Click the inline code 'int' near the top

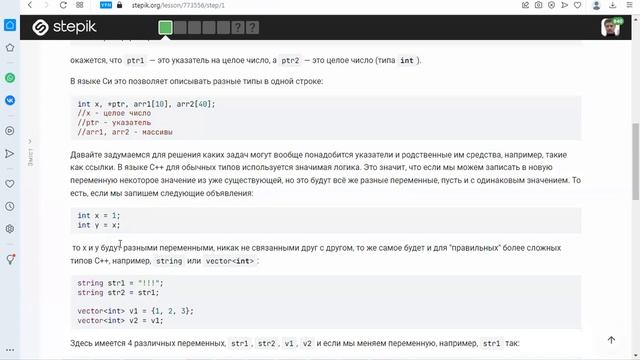407,60
